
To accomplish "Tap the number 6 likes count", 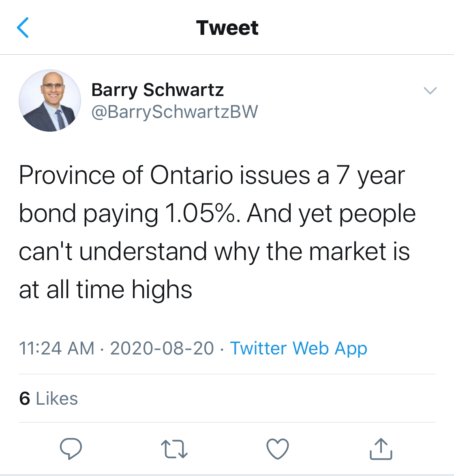I will 24,398.
